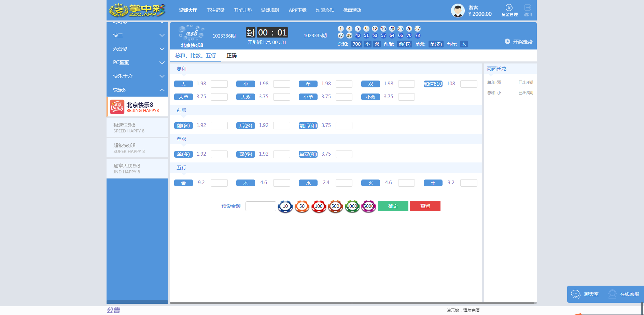Click 总和-小 in 两面长龙 list
Viewport: 644px width, 315px height.
(x=510, y=93)
